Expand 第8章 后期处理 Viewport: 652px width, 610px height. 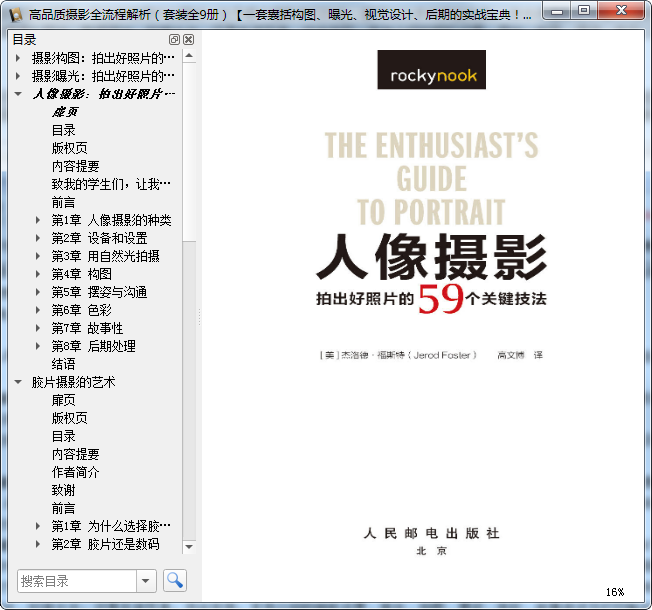pyautogui.click(x=38, y=346)
